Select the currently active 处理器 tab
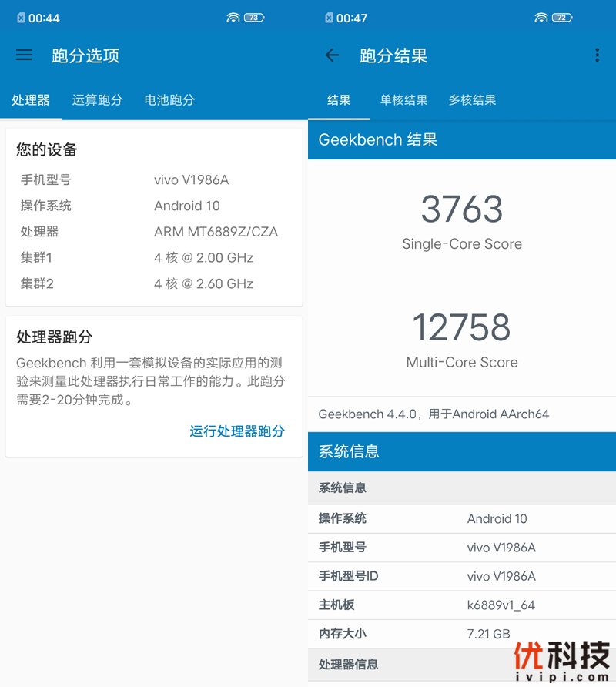616x687 pixels. click(31, 99)
